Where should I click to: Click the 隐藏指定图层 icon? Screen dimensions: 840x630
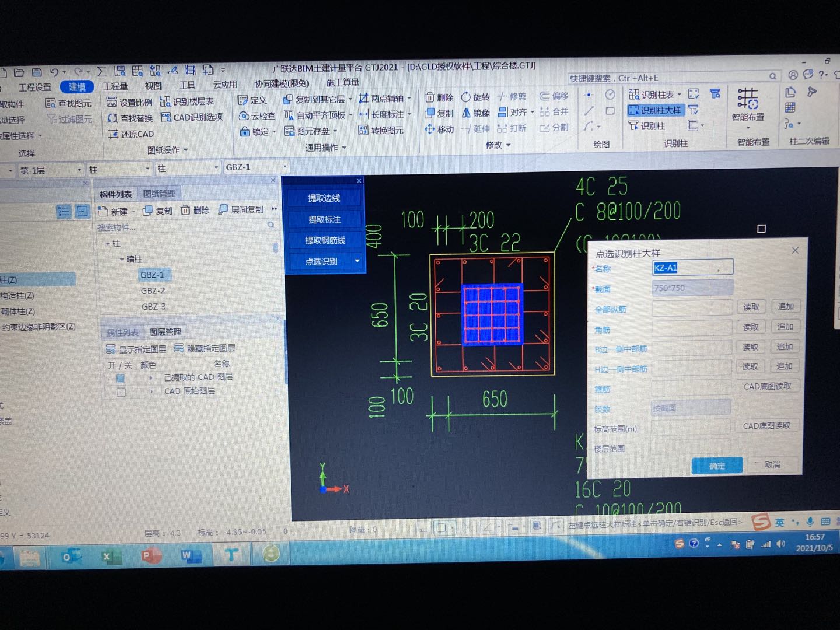[179, 348]
